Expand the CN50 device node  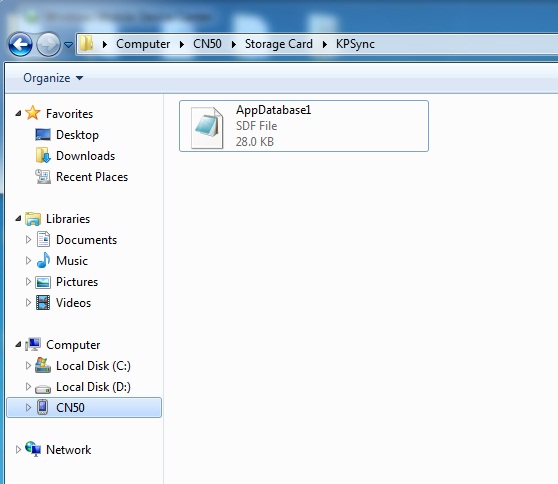[x=28, y=407]
